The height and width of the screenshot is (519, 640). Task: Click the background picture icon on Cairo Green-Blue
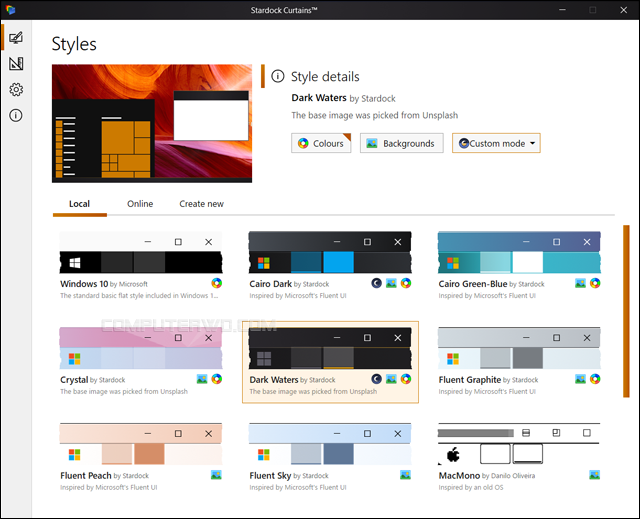pyautogui.click(x=580, y=283)
